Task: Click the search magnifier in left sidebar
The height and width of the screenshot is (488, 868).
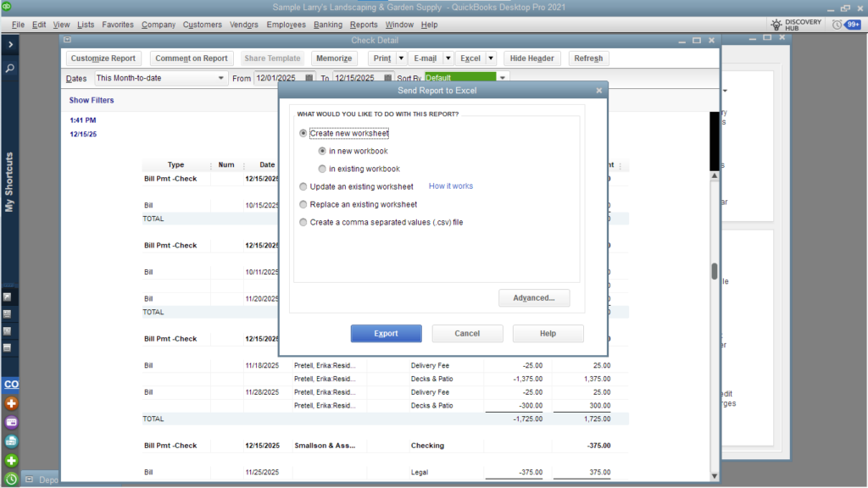Action: (x=11, y=67)
